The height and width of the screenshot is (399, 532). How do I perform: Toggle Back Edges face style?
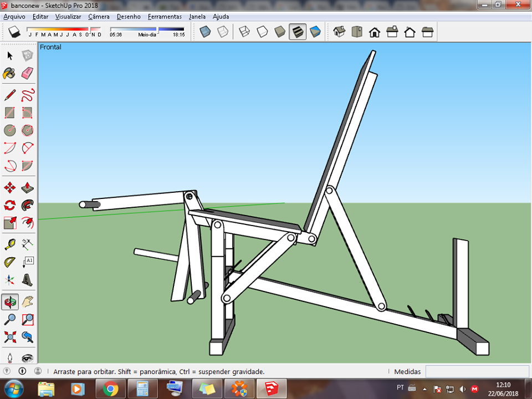(223, 32)
